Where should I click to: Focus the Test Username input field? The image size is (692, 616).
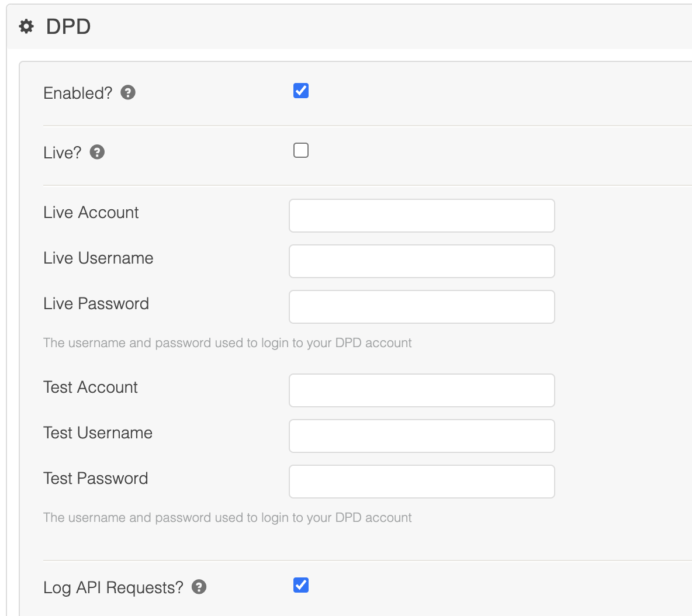pyautogui.click(x=422, y=436)
